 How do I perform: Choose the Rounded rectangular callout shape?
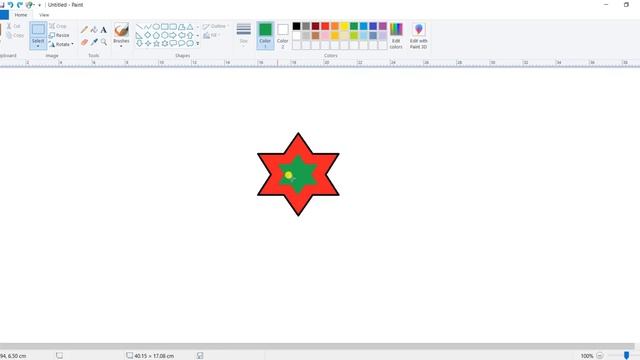[173, 43]
